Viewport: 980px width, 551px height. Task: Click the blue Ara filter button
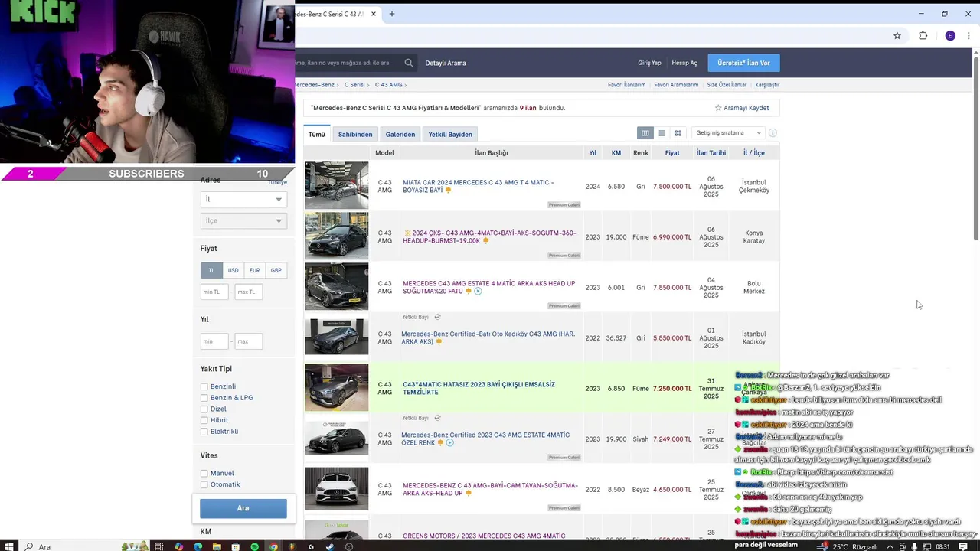pos(243,508)
